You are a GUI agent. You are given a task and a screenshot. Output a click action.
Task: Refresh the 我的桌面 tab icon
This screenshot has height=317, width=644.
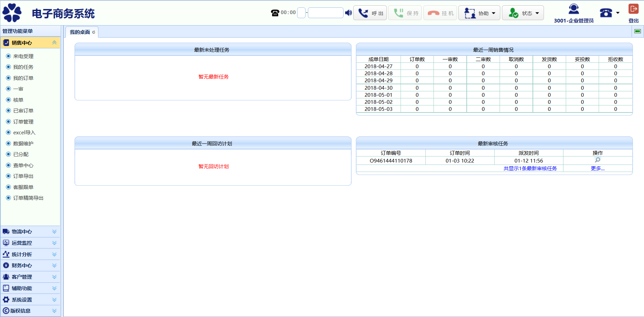pos(94,32)
